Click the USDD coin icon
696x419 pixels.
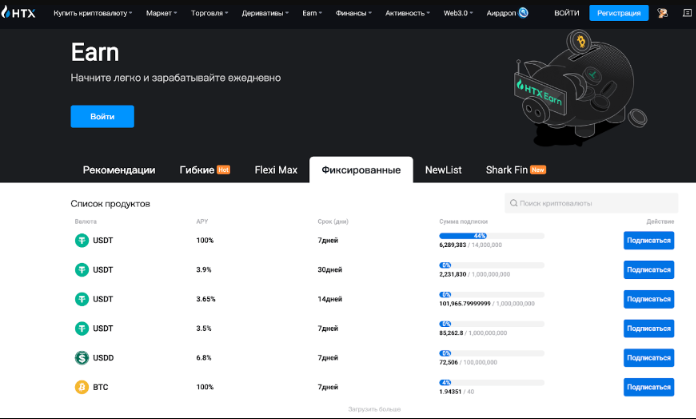82,357
